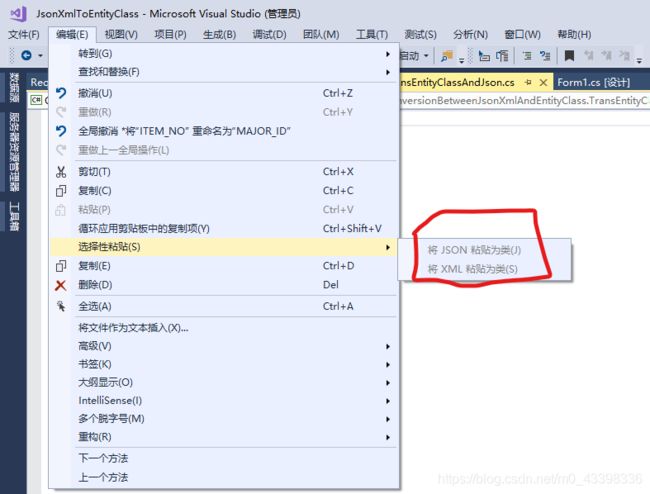The width and height of the screenshot is (650, 494).
Task: Click the navigate backward arrow icon
Action: tap(26, 55)
